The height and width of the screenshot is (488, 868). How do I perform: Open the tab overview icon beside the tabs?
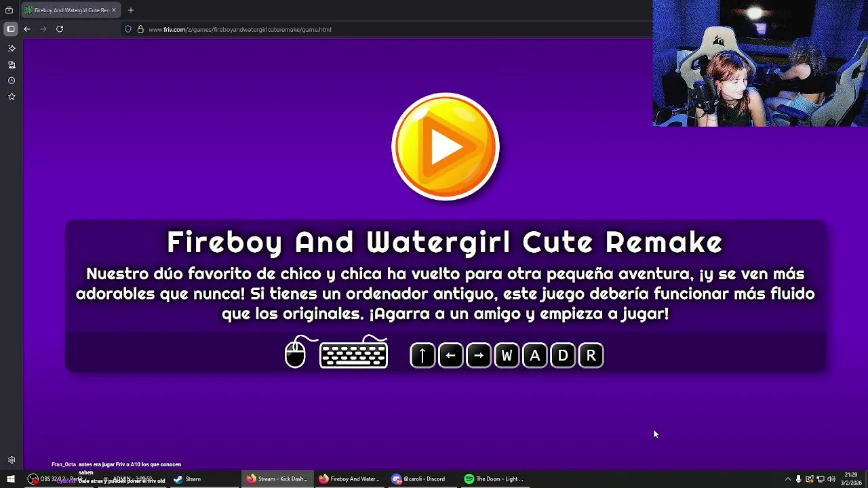pyautogui.click(x=9, y=10)
